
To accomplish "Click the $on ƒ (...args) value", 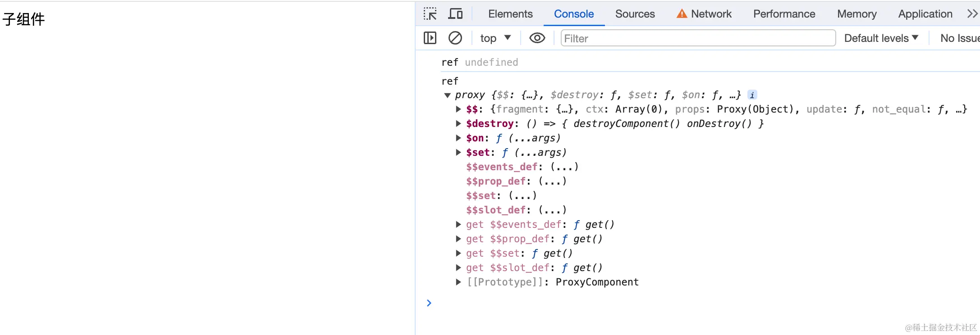I will [x=528, y=138].
